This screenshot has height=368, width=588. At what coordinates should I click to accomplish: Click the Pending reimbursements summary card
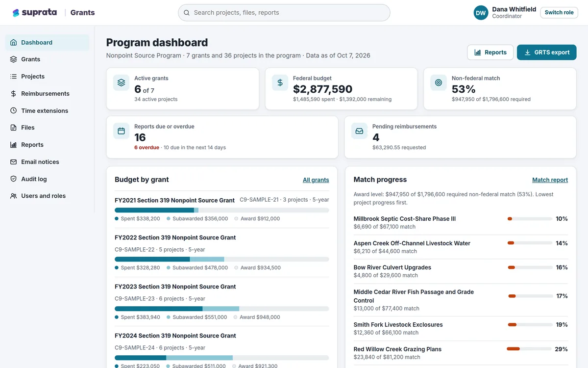pyautogui.click(x=461, y=137)
